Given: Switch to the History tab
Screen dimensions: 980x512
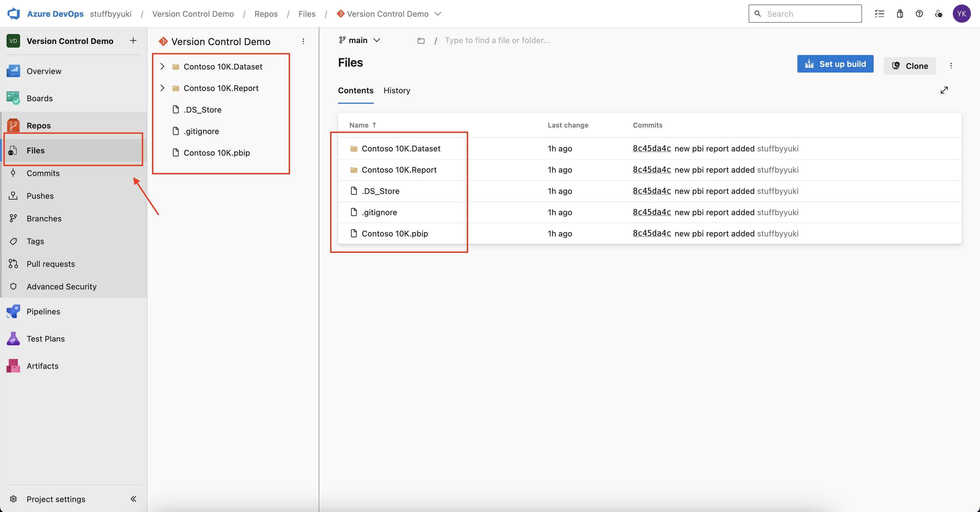Looking at the screenshot, I should (397, 90).
